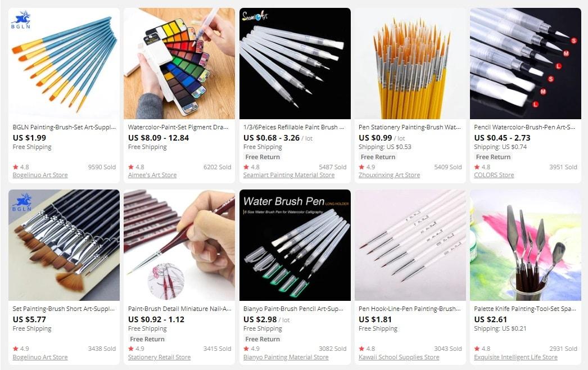Screen dimensions: 588x370
Task: Open Stationery Retail Store link
Action: coord(160,357)
